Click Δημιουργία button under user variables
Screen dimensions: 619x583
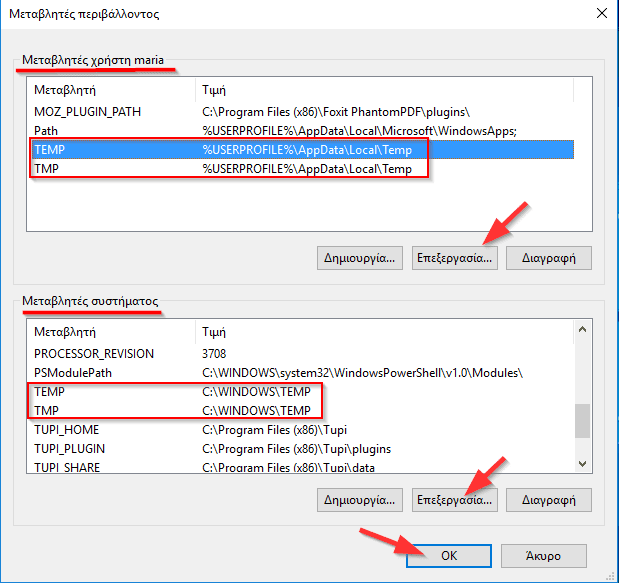click(x=360, y=258)
